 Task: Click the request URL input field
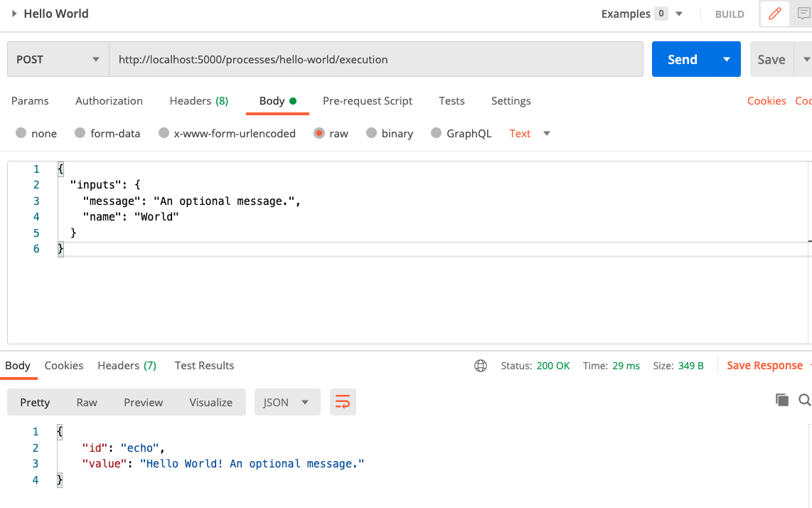[x=376, y=59]
